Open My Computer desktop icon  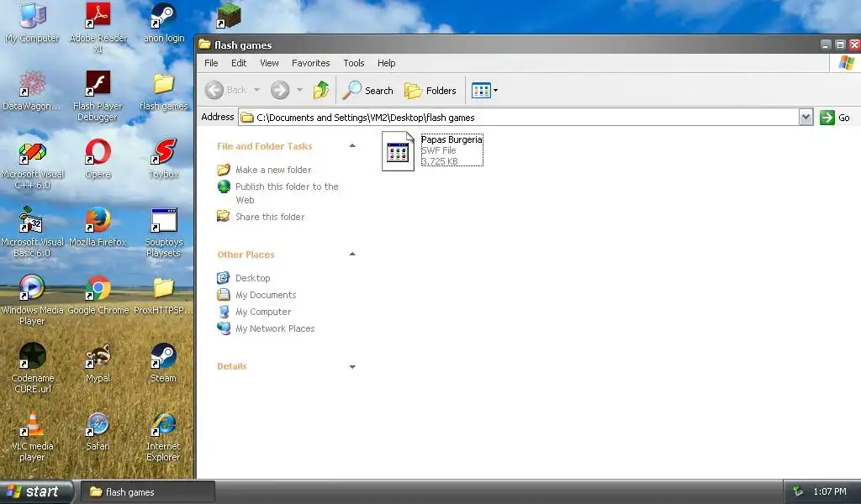pos(33,22)
